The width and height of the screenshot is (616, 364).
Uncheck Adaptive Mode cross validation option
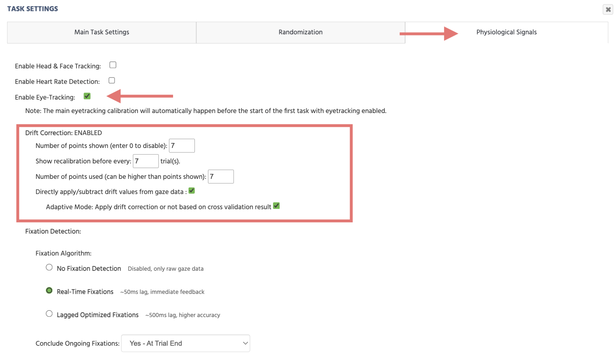pos(276,206)
